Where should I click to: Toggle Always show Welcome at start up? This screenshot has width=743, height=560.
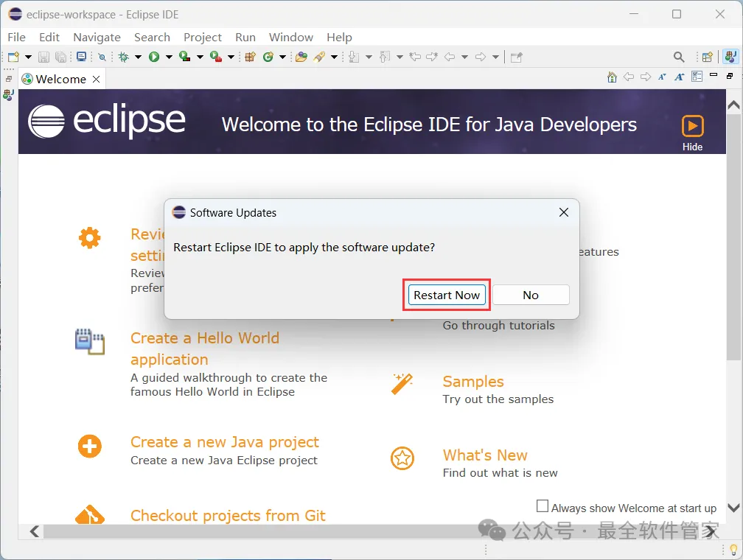point(542,506)
